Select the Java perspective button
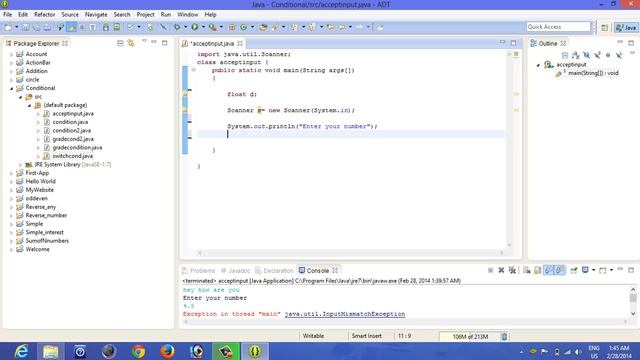Image resolution: width=640 pixels, height=360 pixels. tap(627, 27)
